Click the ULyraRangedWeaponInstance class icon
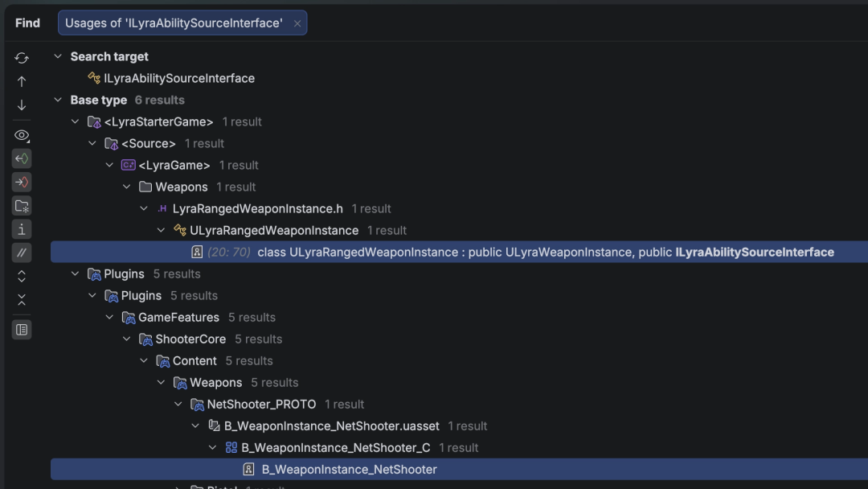 point(180,230)
